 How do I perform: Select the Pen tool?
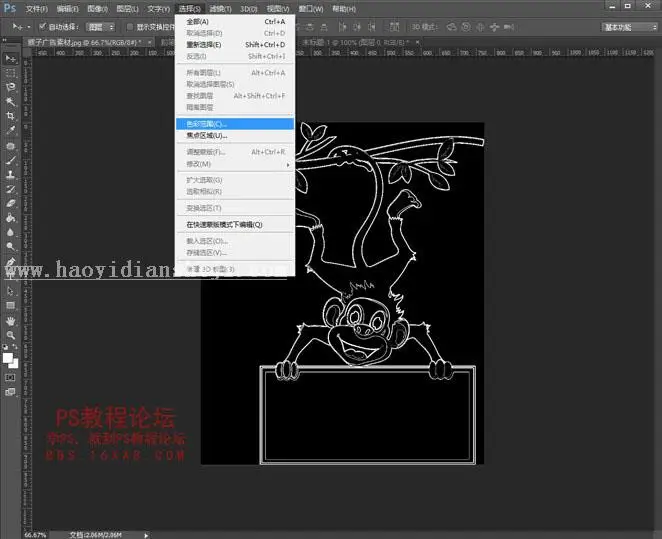click(x=11, y=262)
